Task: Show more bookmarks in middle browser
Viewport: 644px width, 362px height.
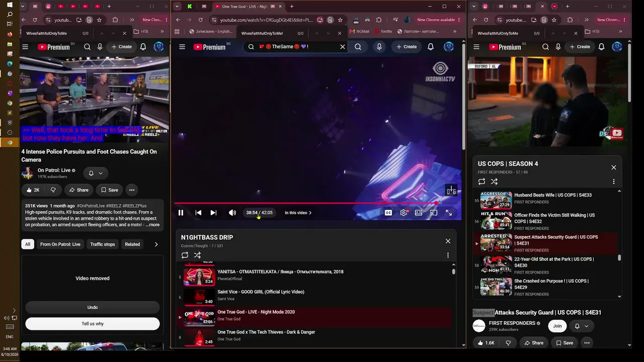Action: coord(455,31)
